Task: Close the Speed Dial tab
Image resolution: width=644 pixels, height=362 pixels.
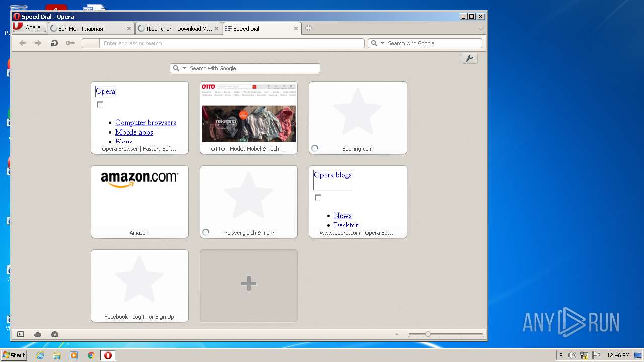Action: tap(296, 29)
